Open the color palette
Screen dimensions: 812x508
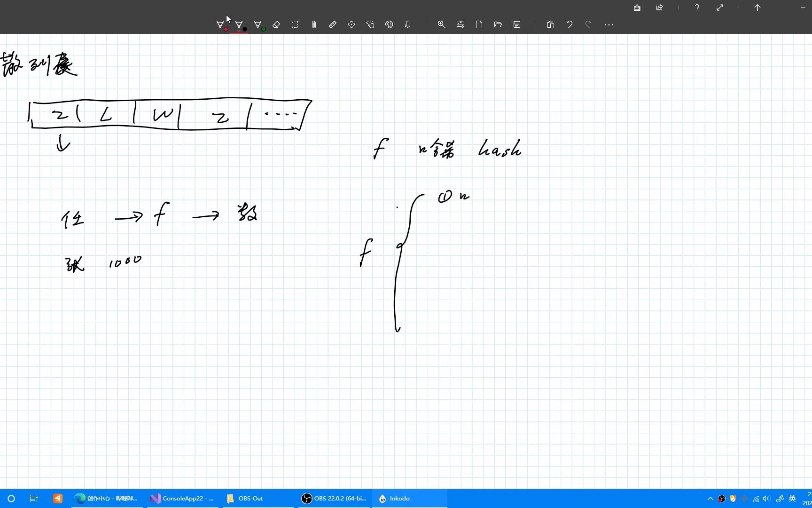[x=389, y=24]
